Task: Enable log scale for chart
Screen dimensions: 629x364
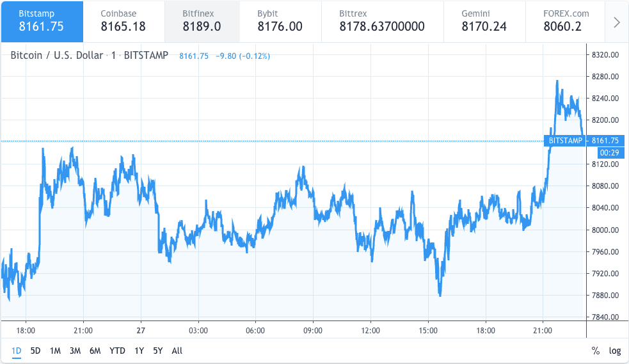Action: point(615,351)
